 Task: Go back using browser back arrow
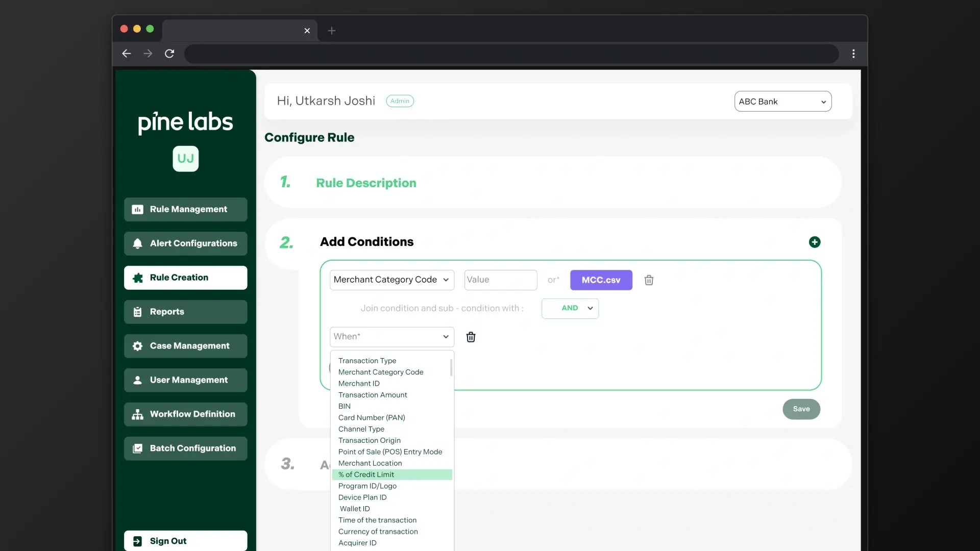click(x=127, y=54)
